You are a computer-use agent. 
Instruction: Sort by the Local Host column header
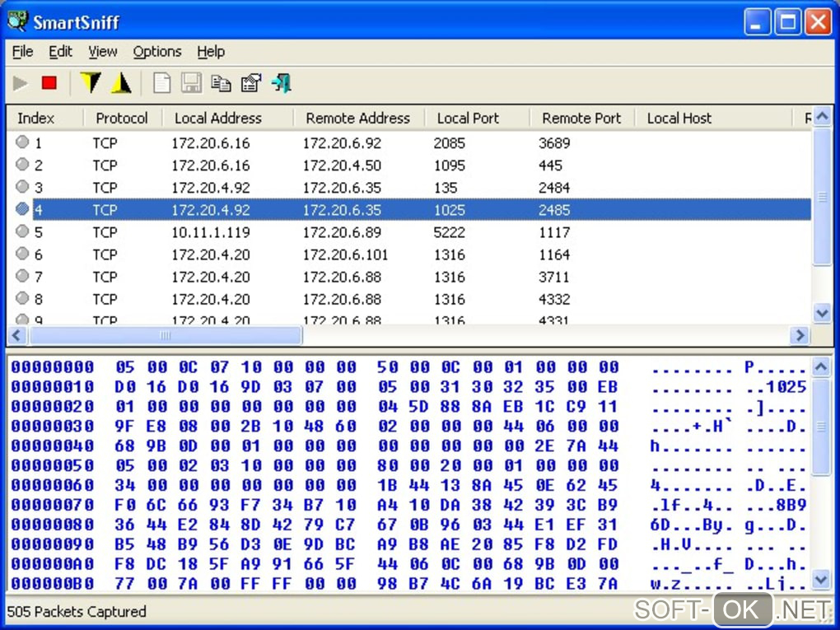713,118
